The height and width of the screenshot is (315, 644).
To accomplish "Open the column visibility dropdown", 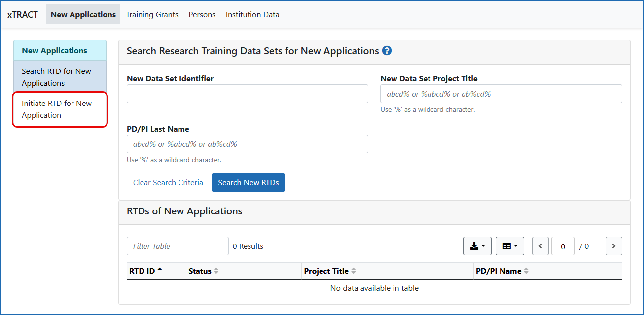I will click(516, 245).
